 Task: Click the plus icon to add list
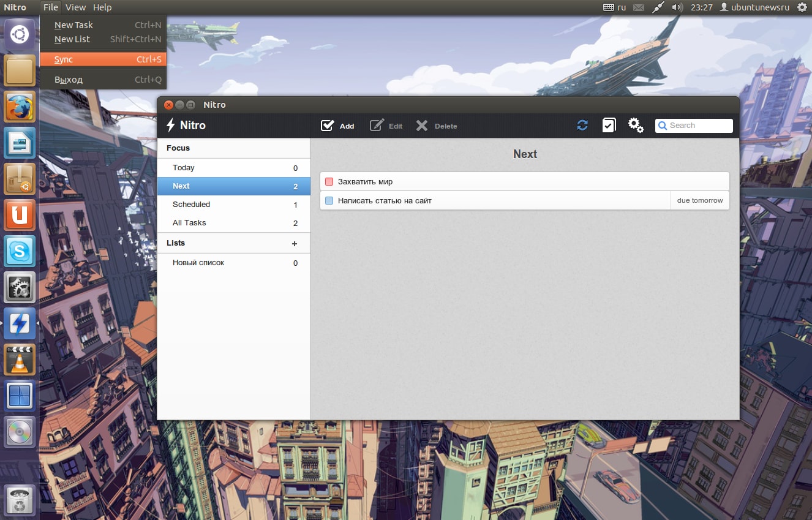click(295, 244)
